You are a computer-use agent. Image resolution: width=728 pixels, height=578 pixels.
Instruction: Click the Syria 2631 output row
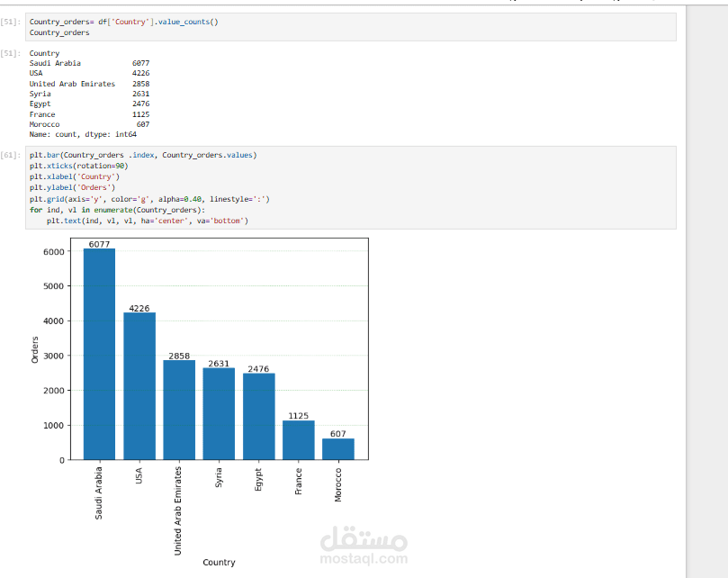tap(89, 94)
